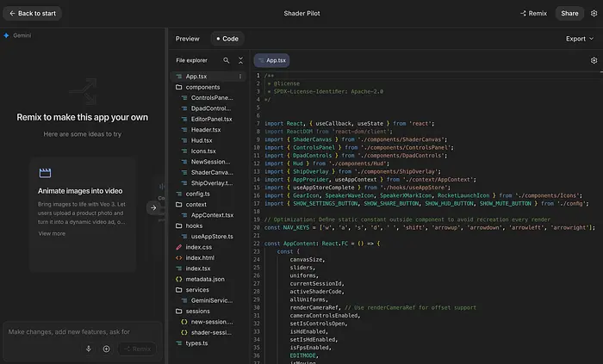The width and height of the screenshot is (603, 364).
Task: Click the components folder icon
Action: [x=179, y=87]
